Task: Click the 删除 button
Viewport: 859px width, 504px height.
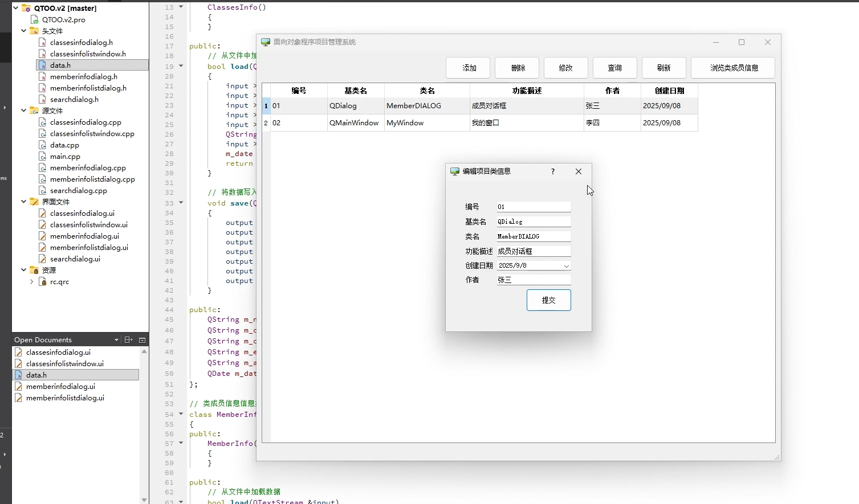Action: [518, 68]
